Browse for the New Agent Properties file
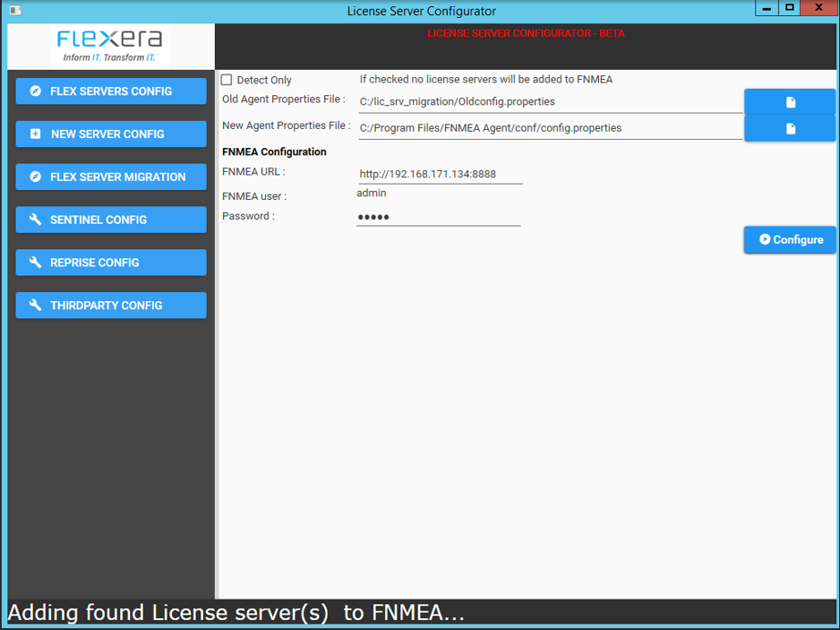Screen dimensions: 840x630 pyautogui.click(x=790, y=127)
